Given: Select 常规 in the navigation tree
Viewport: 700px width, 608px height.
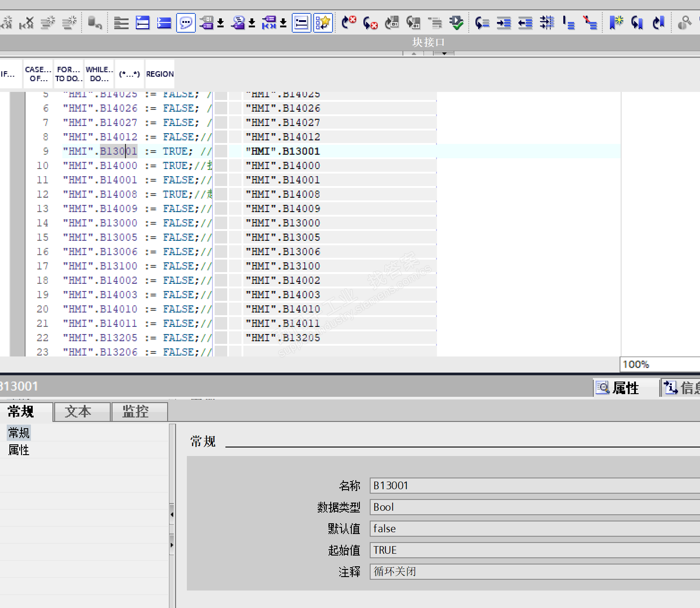Looking at the screenshot, I should tap(19, 433).
